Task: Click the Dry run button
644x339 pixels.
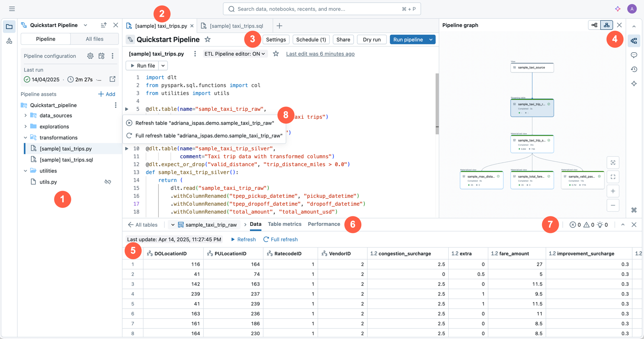Action: [x=372, y=40]
